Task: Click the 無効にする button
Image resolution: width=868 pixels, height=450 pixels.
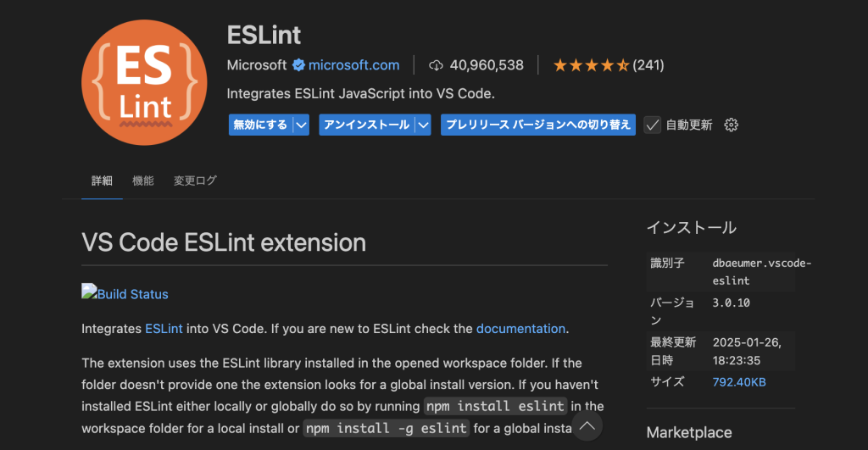Action: [260, 125]
